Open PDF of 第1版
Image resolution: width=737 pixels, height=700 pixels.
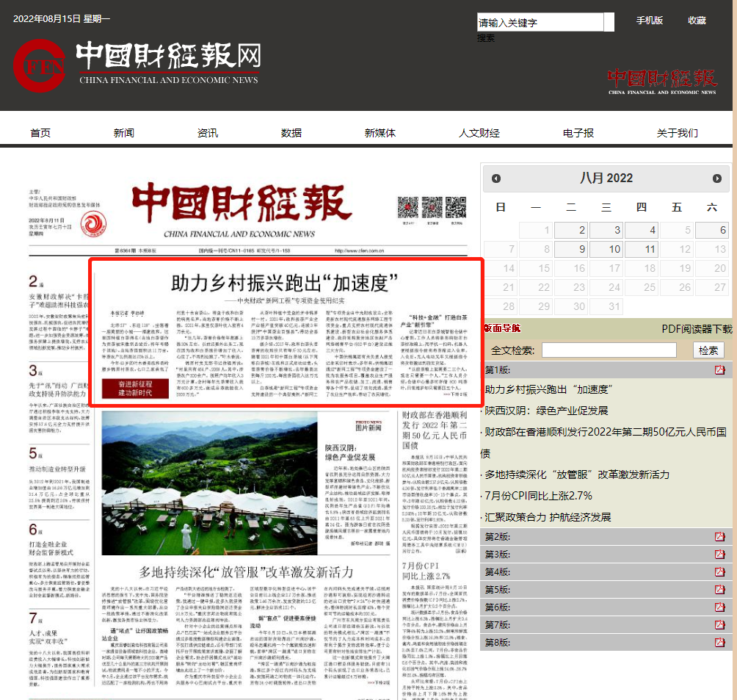[x=719, y=370]
